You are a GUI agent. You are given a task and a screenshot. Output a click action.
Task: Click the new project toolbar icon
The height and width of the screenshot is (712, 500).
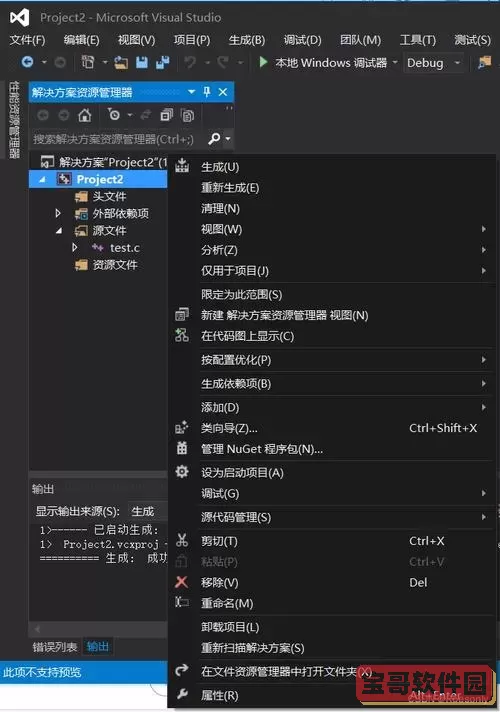88,62
